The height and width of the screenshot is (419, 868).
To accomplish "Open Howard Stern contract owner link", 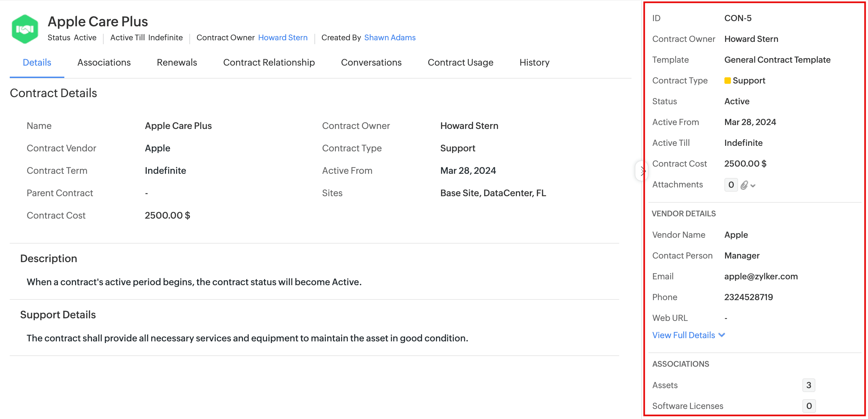I will 282,37.
